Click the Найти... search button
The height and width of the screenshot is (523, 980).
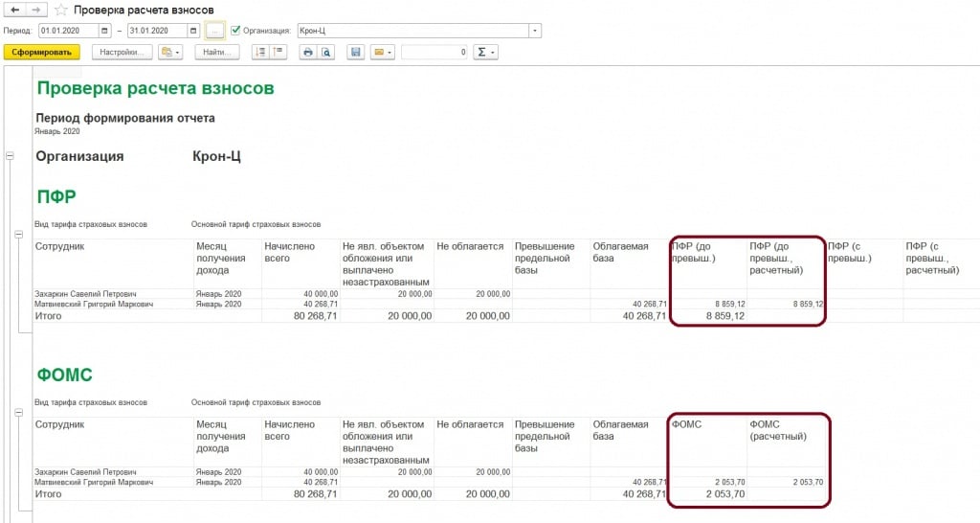click(217, 52)
